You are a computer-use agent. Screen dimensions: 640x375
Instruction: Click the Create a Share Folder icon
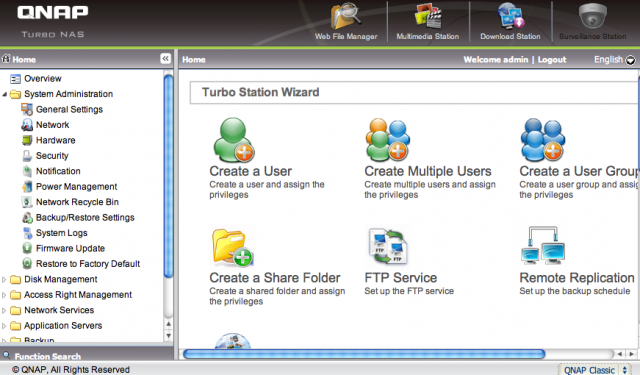[233, 247]
